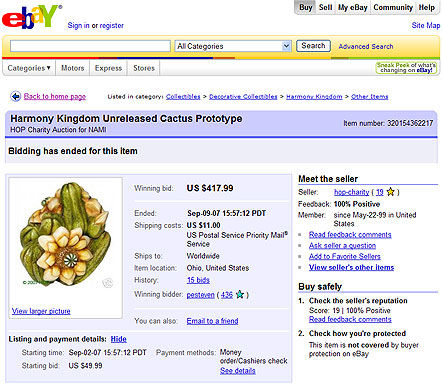This screenshot has height=389, width=443.
Task: Click the enlarge icon on the cactus photo corner
Action: (x=108, y=283)
